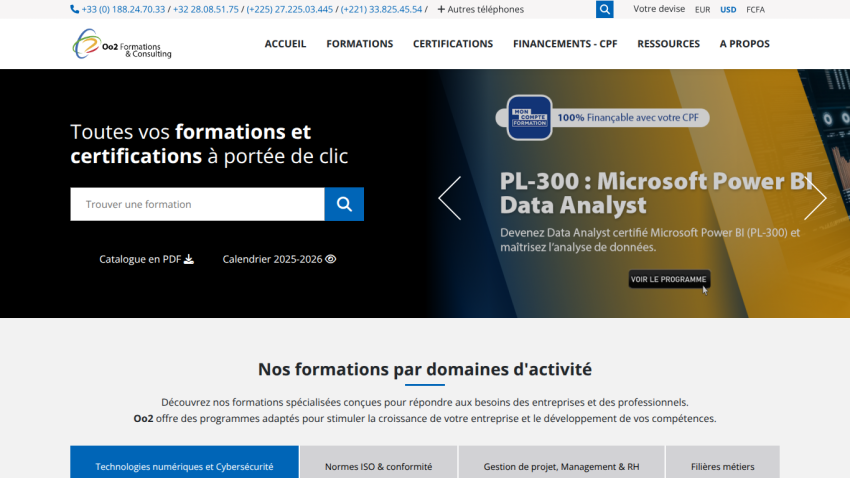Screen dimensions: 850x478
Task: Select Technologies numériques et Cybersécurité tab
Action: coord(184,462)
